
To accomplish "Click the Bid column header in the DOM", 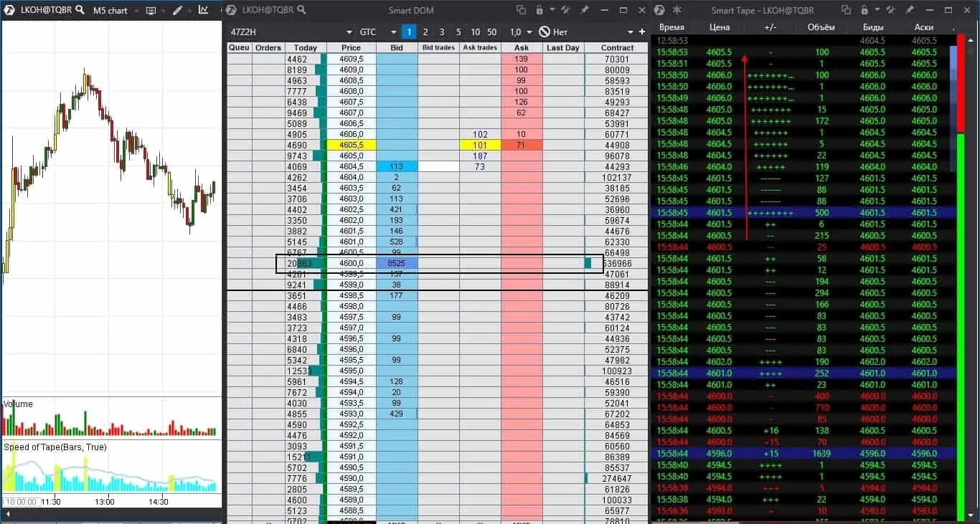I will pyautogui.click(x=397, y=48).
